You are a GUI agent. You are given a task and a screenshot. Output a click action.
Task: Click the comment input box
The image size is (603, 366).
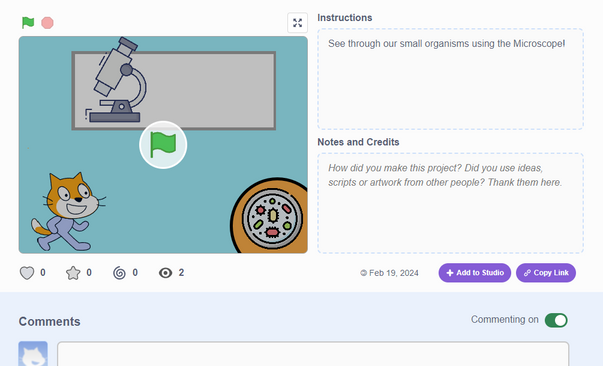tap(313, 354)
